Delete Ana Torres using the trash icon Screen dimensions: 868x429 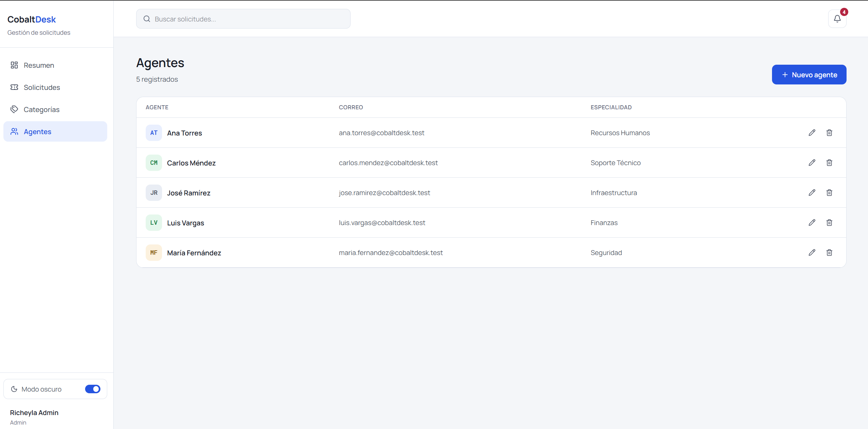829,133
